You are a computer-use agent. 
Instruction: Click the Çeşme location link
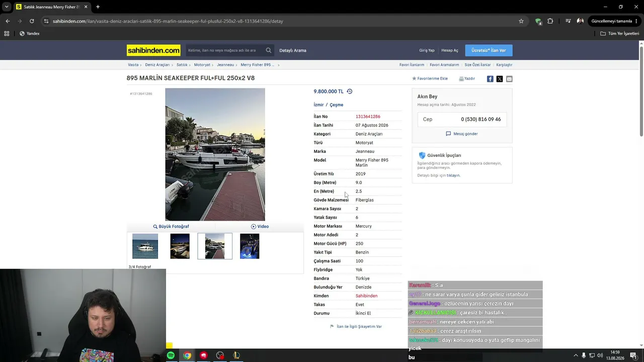click(x=337, y=105)
